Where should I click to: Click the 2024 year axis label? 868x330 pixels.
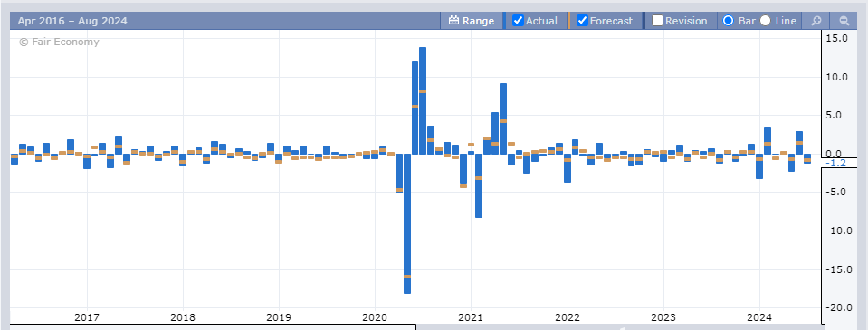pyautogui.click(x=759, y=317)
